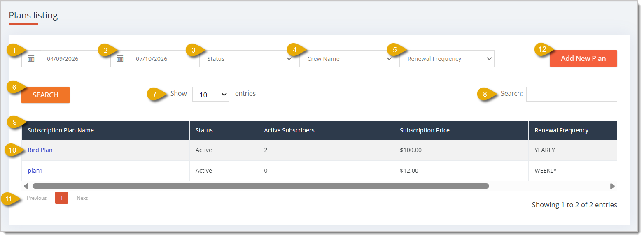
Task: Open the Crew Name filter dropdown
Action: click(x=347, y=59)
